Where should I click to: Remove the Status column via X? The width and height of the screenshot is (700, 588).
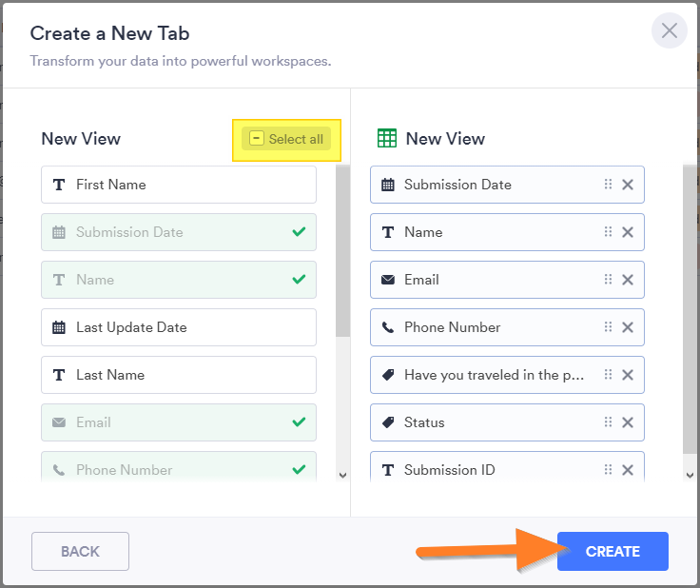628,422
